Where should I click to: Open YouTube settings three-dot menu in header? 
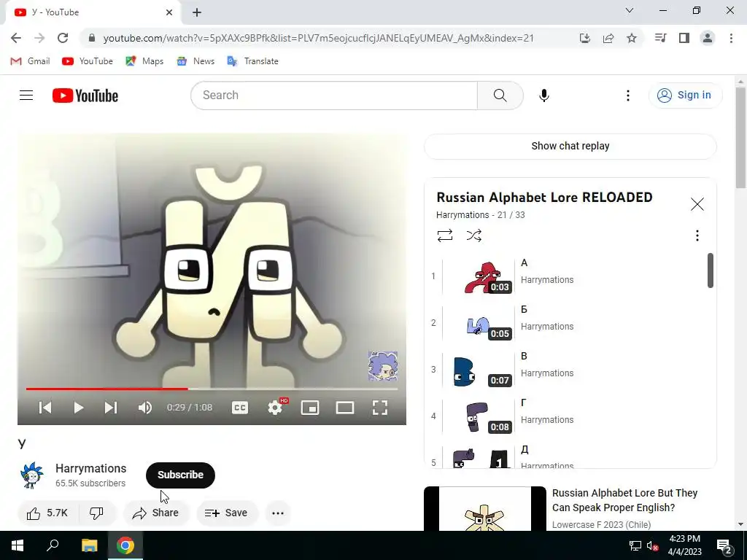pos(628,96)
